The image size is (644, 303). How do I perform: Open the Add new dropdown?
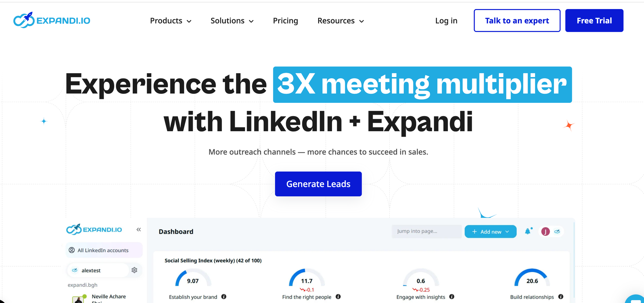(x=490, y=231)
